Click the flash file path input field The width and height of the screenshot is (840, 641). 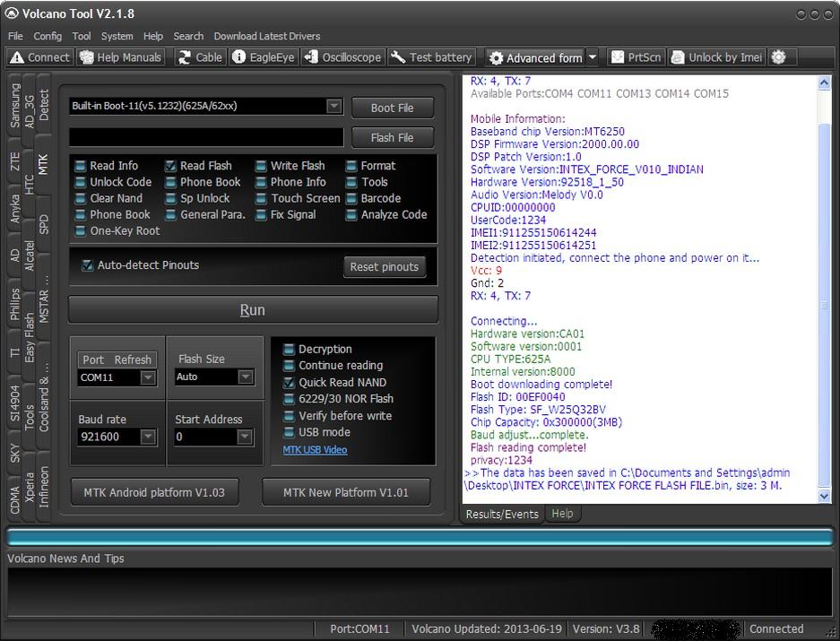pyautogui.click(x=206, y=137)
